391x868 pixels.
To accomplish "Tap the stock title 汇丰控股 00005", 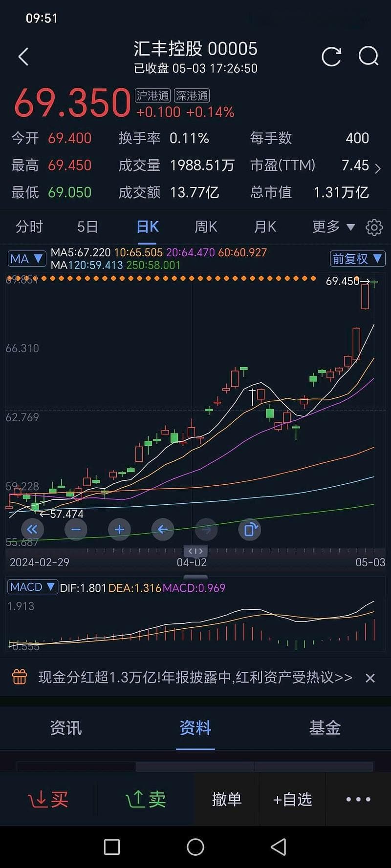I will (x=195, y=49).
